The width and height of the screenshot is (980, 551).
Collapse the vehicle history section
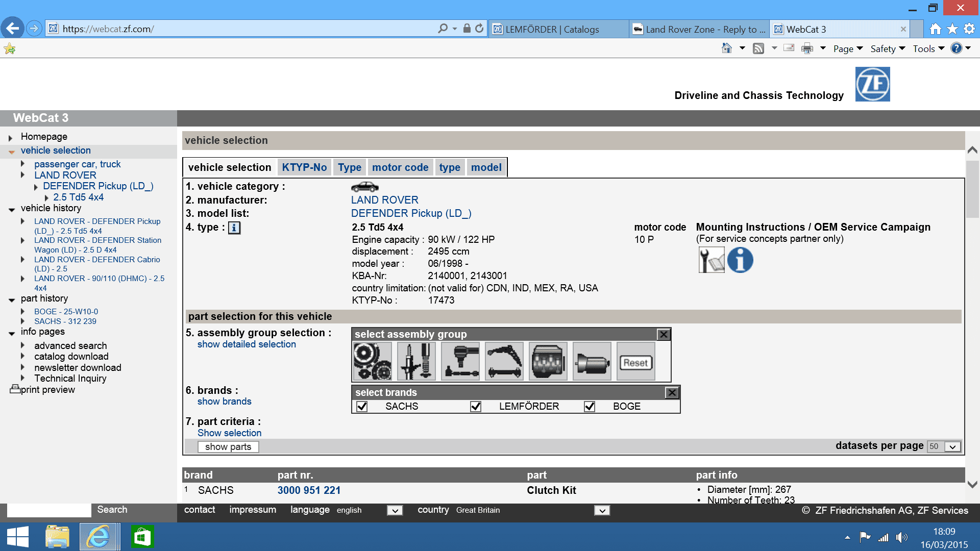(12, 209)
